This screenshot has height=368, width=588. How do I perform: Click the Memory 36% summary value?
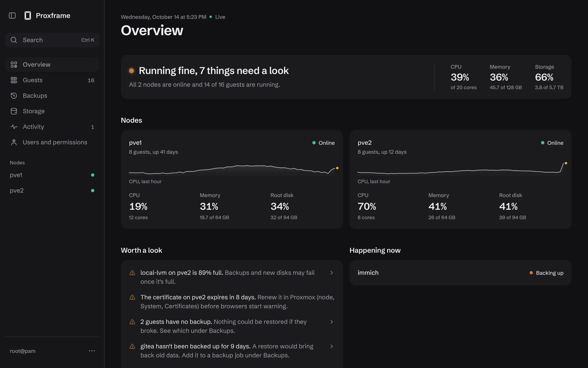point(499,77)
